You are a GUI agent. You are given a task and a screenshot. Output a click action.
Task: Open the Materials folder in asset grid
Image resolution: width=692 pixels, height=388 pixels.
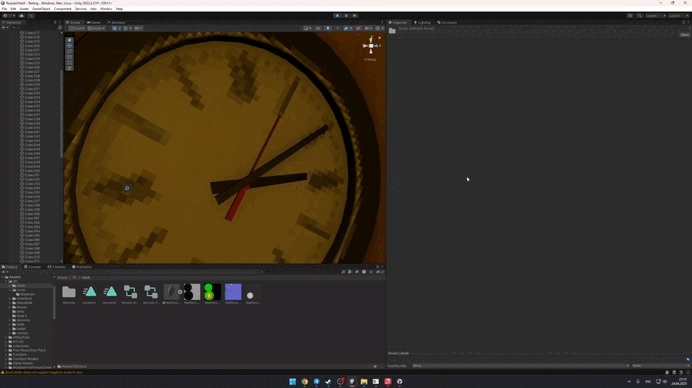[69, 292]
